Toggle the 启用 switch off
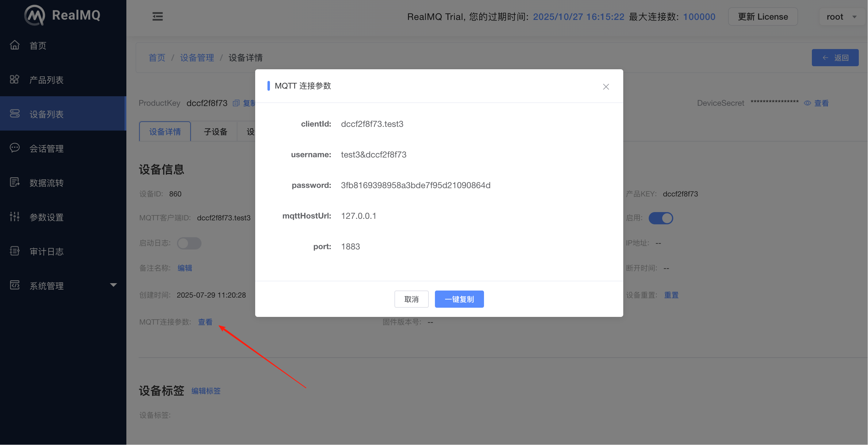The width and height of the screenshot is (868, 445). click(x=661, y=218)
